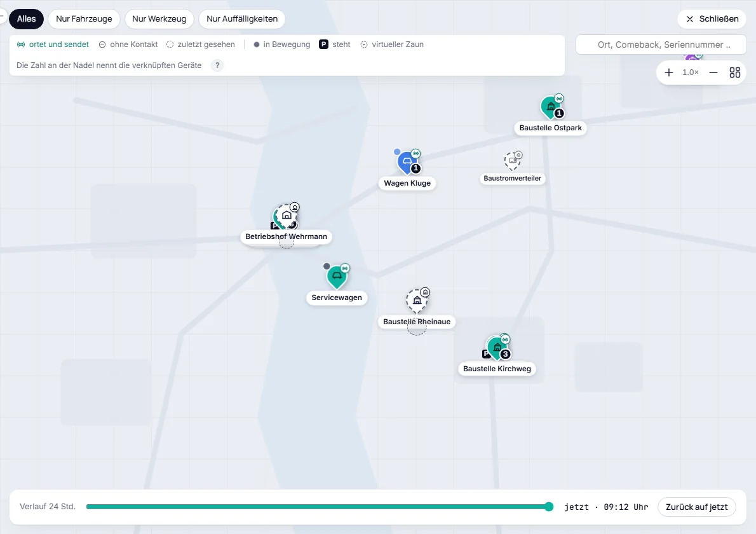Focus the Ort, Comeback, Seriennummer search field
The height and width of the screenshot is (534, 756).
[661, 45]
